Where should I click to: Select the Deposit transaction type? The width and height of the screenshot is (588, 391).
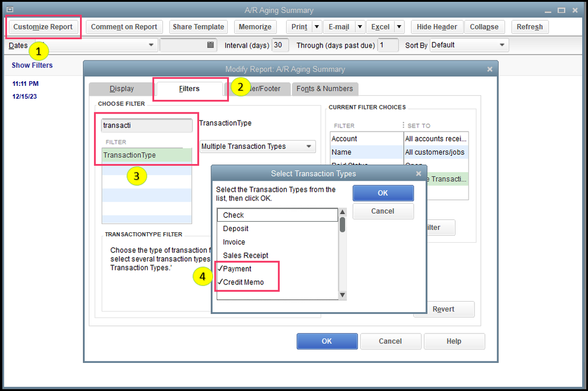coord(277,229)
